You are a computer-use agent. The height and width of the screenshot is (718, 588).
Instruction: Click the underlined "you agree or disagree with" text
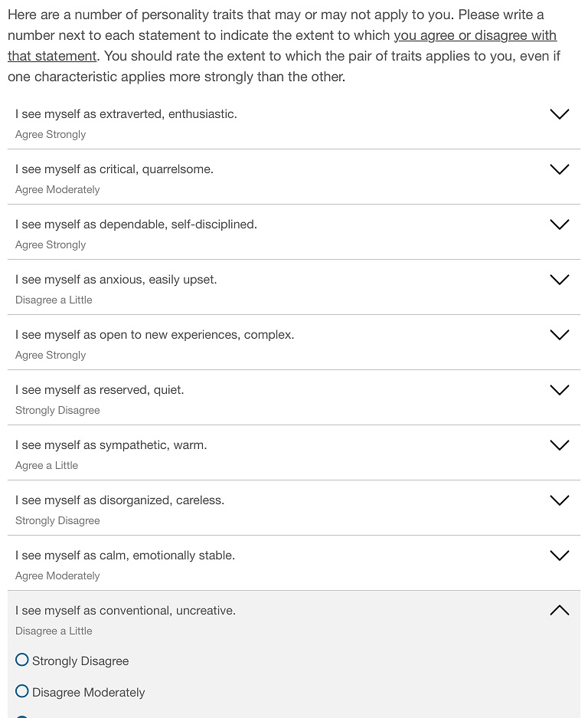[475, 36]
